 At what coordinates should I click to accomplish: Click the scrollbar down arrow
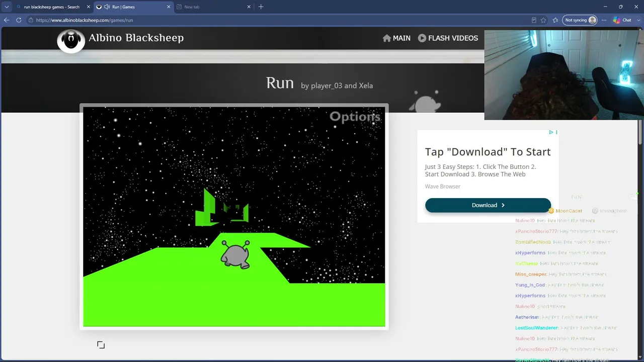coord(641,358)
